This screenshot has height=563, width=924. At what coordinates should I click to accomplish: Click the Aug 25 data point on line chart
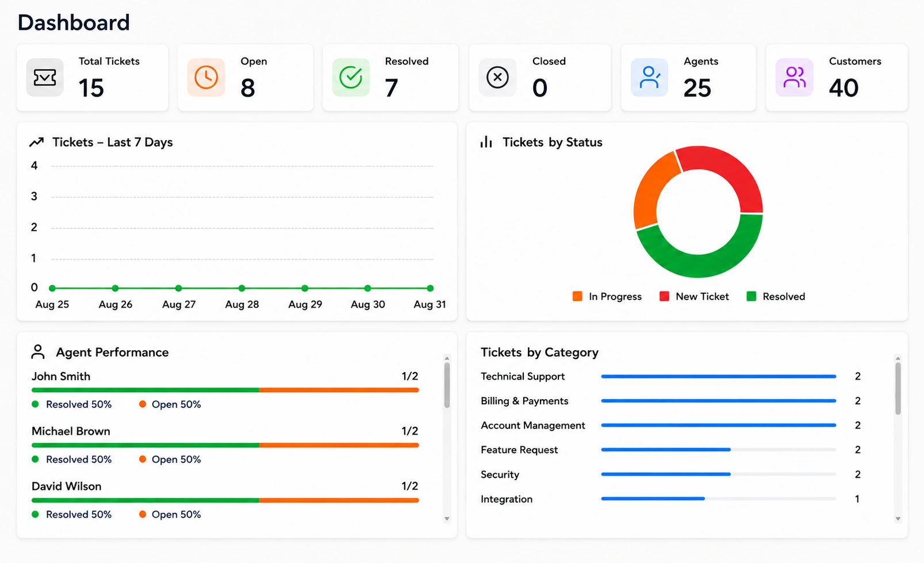pos(52,288)
